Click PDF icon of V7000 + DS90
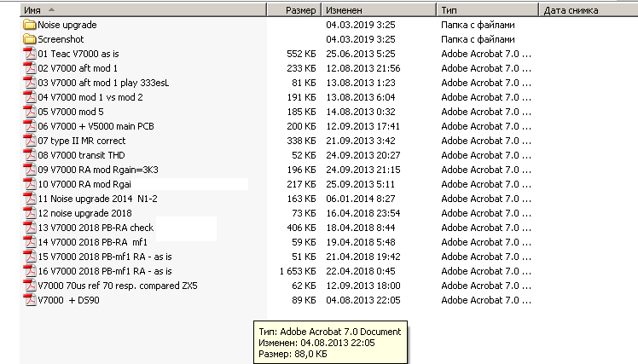638x364 pixels. pyautogui.click(x=29, y=300)
